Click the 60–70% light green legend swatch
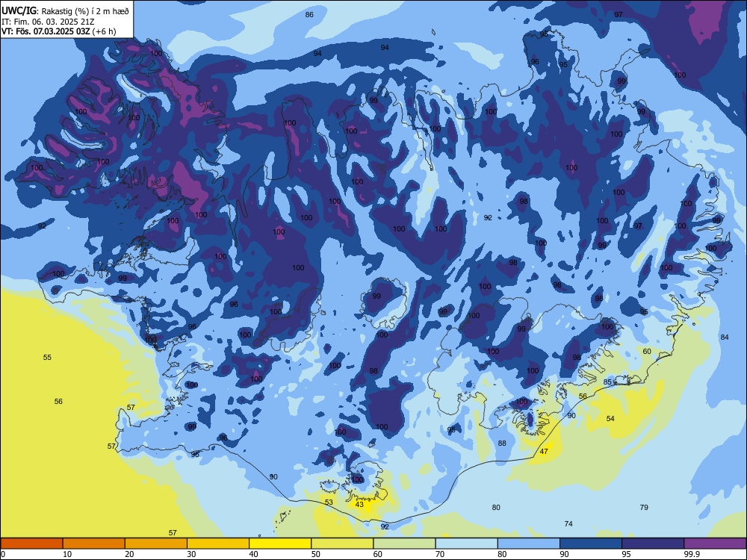Screen dimensions: 747x560 coord(404,544)
